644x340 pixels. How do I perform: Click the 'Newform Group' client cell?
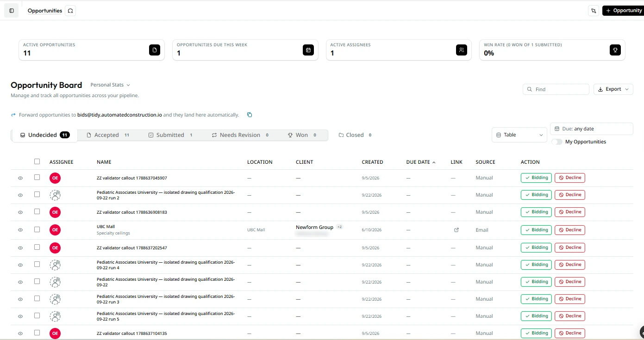click(x=314, y=227)
